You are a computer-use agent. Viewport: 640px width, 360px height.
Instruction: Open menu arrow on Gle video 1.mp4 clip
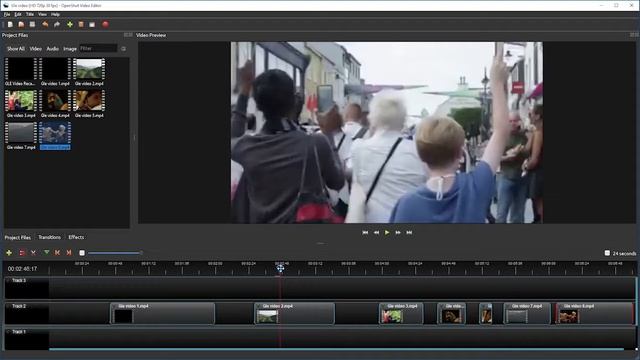(x=115, y=306)
